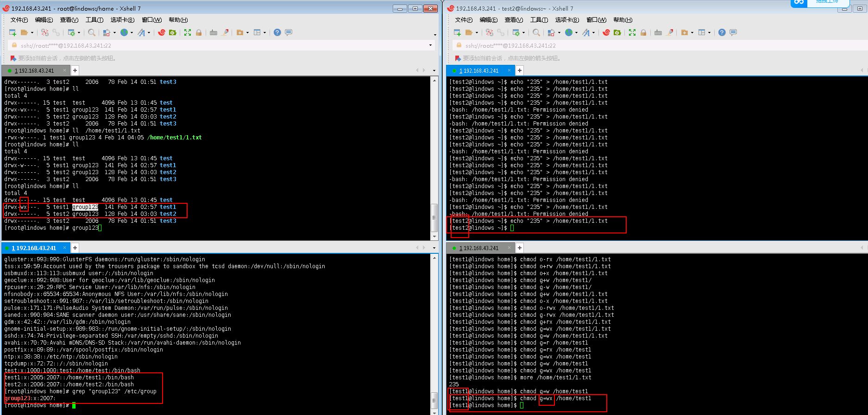Viewport: 868px width, 415px height.
Task: Expand Properties gear dropdown arrow in left window
Action: (x=79, y=33)
